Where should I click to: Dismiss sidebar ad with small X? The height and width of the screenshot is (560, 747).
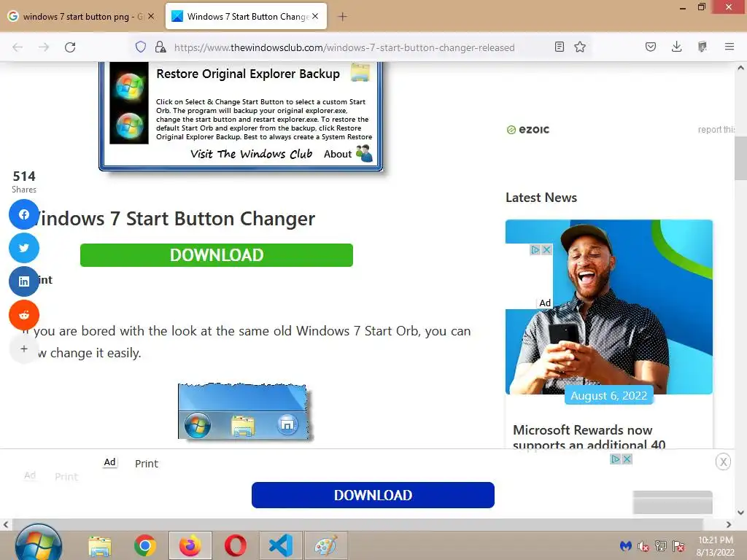pos(547,249)
